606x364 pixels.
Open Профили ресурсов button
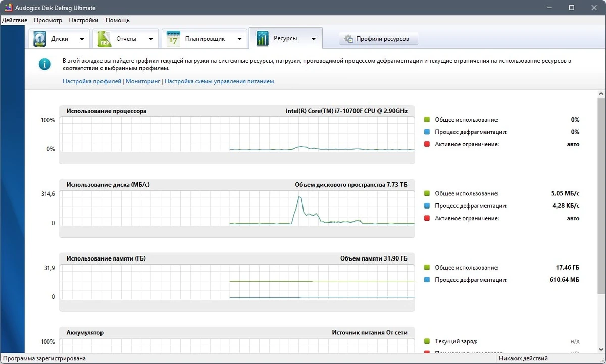378,39
